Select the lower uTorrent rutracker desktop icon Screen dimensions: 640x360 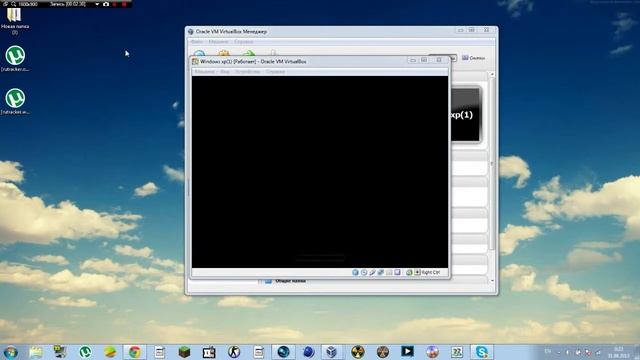point(15,101)
